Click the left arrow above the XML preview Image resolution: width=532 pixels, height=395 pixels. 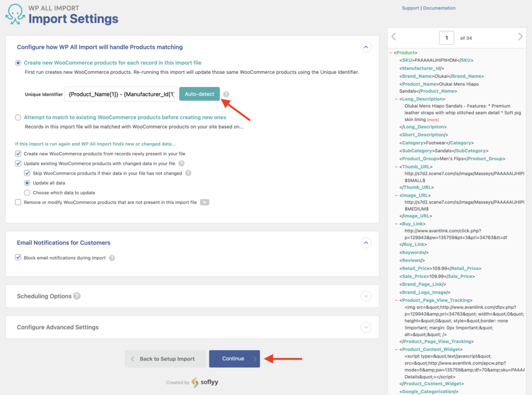393,37
